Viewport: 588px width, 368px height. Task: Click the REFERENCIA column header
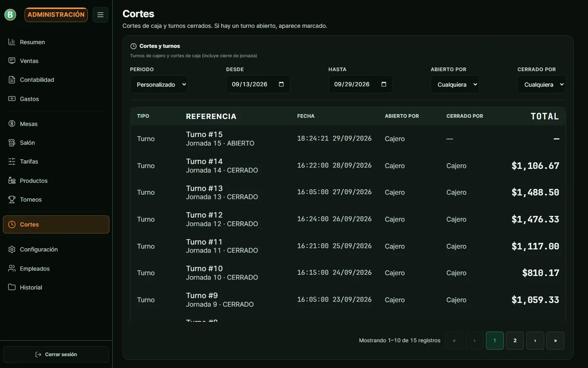(x=211, y=117)
